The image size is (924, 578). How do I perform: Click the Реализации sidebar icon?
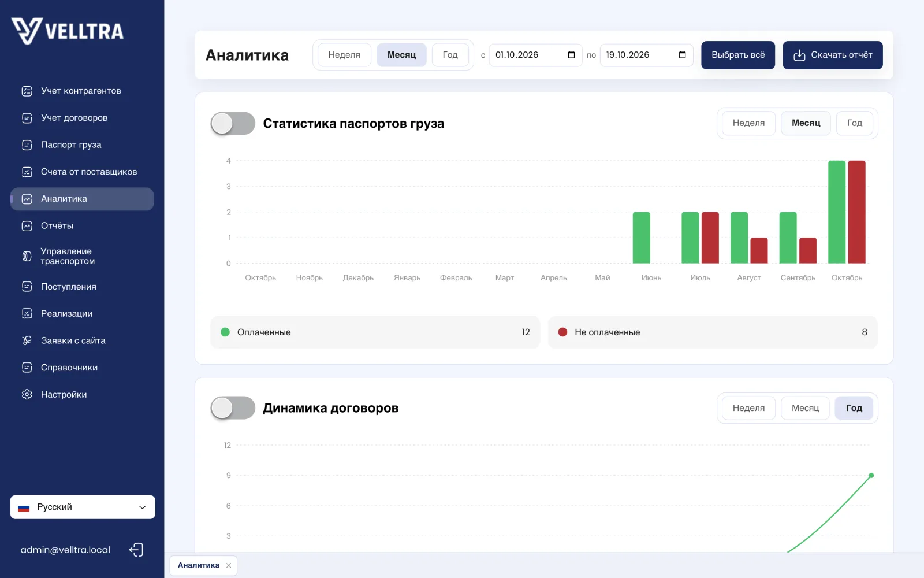[27, 313]
